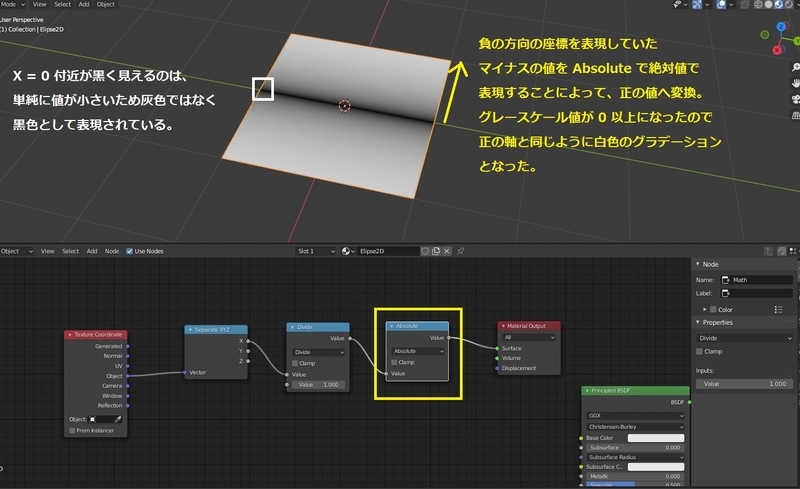Toggle snapping icon in node editor header
This screenshot has height=489, width=800.
(x=781, y=251)
